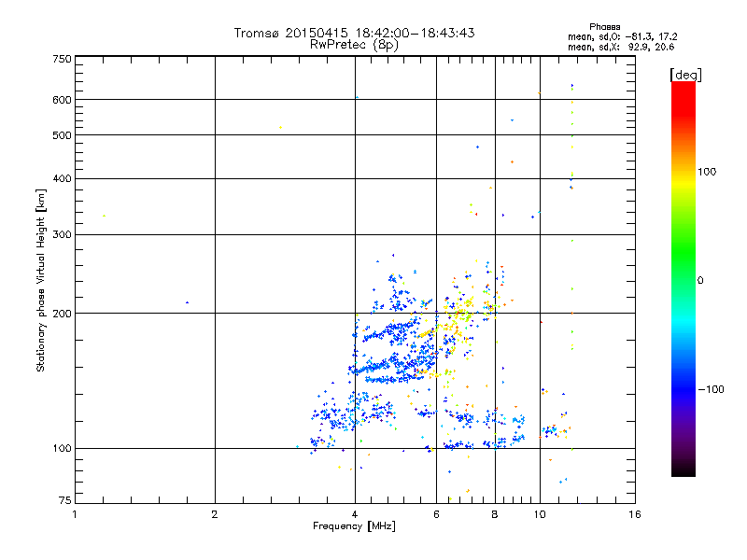Click the isolated yellow point just above 500 km
Screen dimensions: 747x560
coord(281,128)
